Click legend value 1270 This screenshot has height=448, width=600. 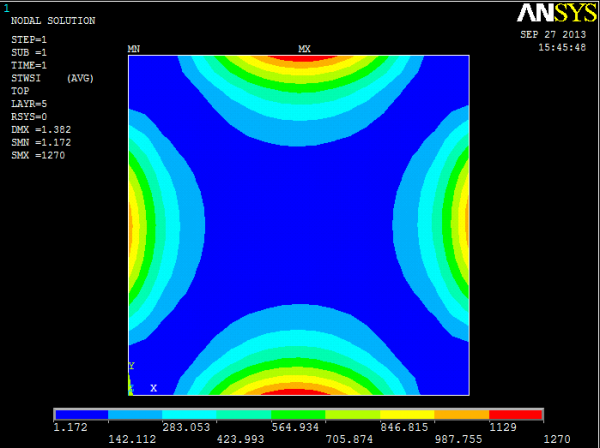(x=557, y=439)
